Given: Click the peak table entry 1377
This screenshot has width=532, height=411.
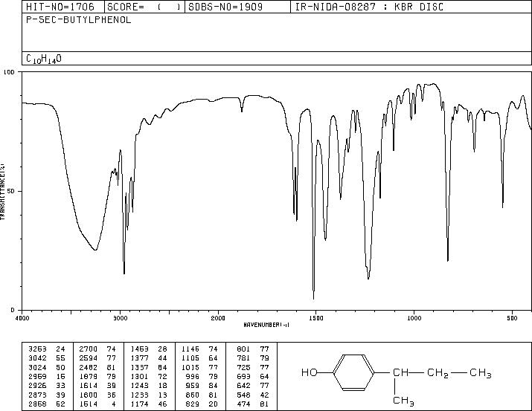Looking at the screenshot, I should pos(139,358).
